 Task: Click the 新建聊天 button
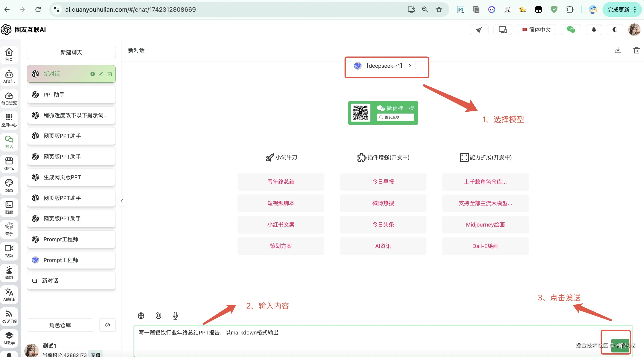point(71,52)
